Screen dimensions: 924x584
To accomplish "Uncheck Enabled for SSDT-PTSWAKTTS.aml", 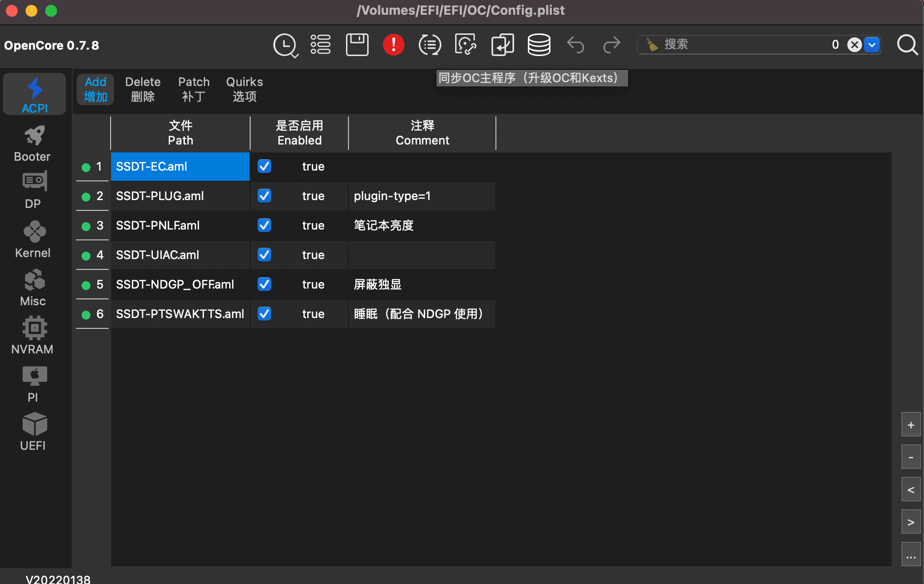I will tap(264, 314).
